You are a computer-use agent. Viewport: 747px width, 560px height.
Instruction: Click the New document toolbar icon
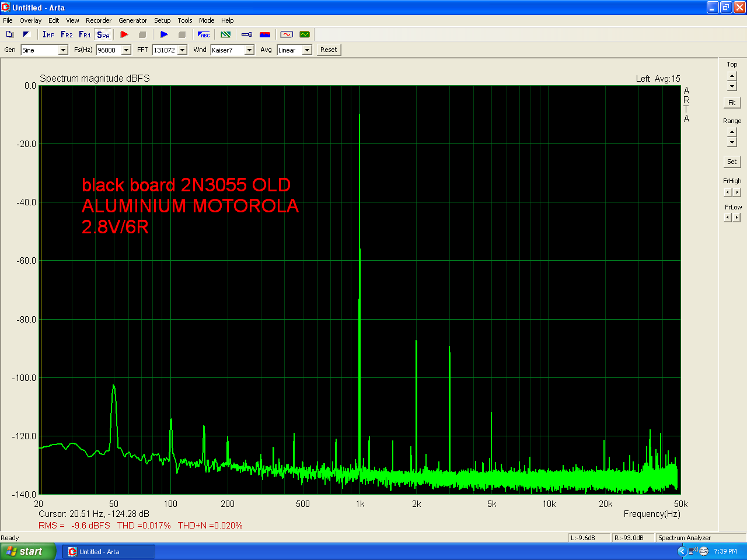[10, 34]
